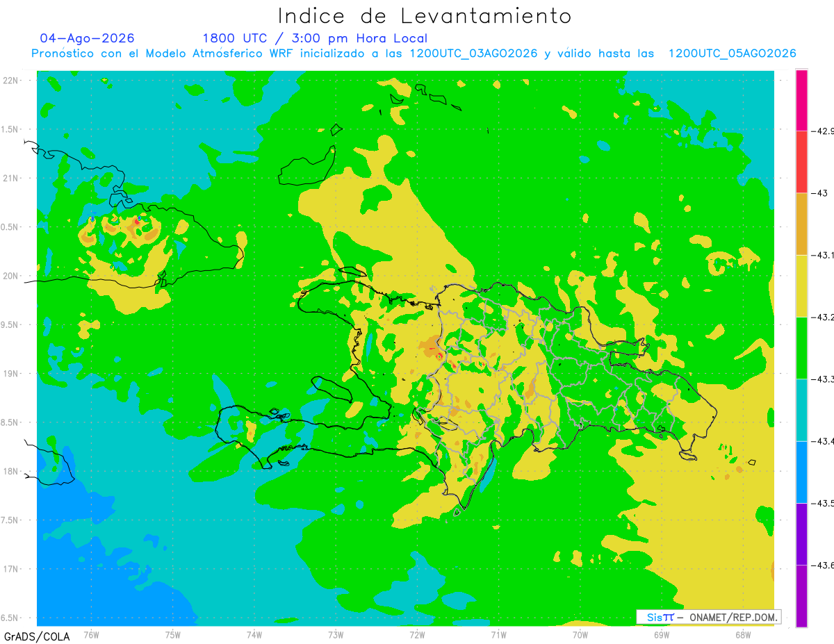This screenshot has width=834, height=644.
Task: Click longitude label "70W"
Action: (x=580, y=635)
